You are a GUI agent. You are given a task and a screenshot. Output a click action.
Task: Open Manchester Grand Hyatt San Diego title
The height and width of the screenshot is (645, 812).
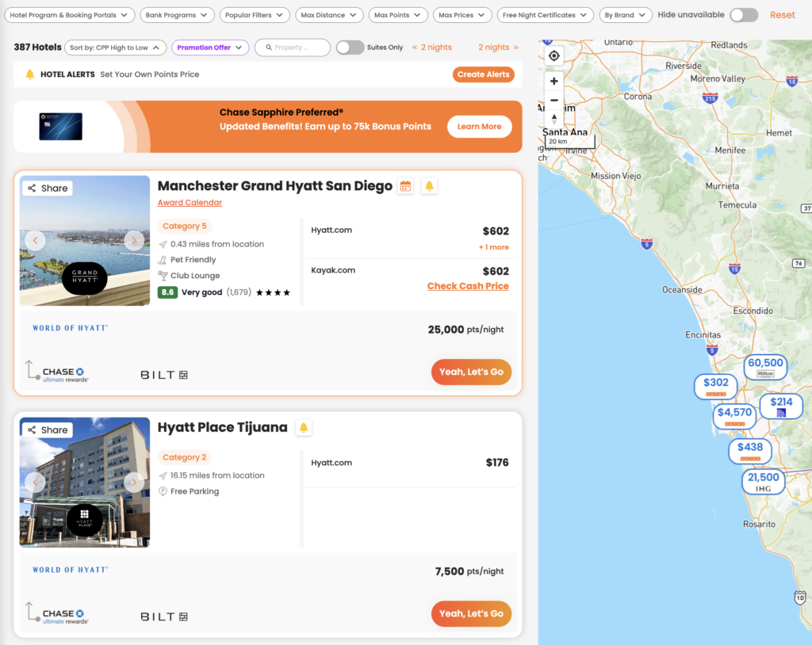tap(275, 186)
